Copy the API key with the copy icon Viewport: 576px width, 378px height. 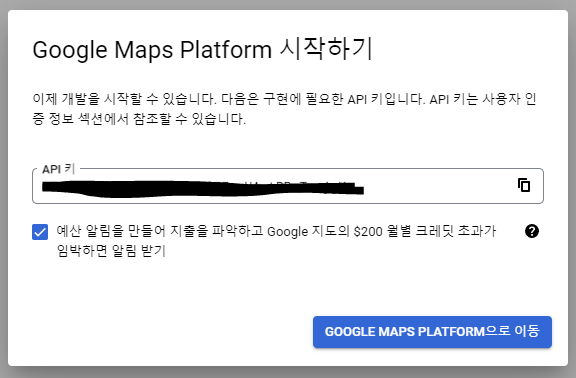(524, 185)
